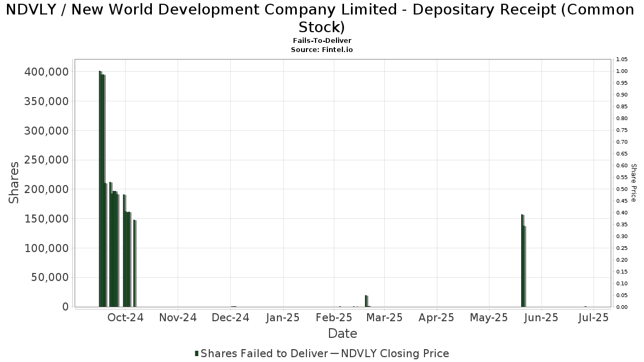The image size is (644, 362).
Task: Click the 0.00 share price axis label
Action: pyautogui.click(x=621, y=307)
